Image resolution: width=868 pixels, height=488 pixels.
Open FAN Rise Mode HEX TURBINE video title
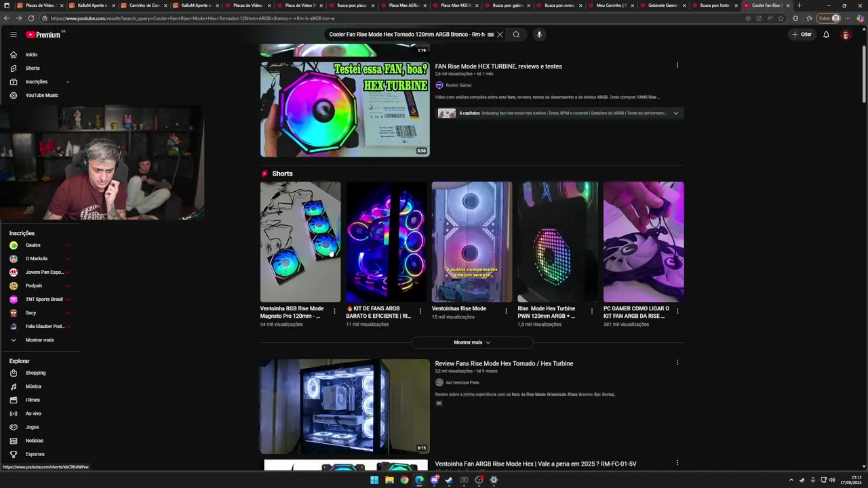(x=498, y=66)
